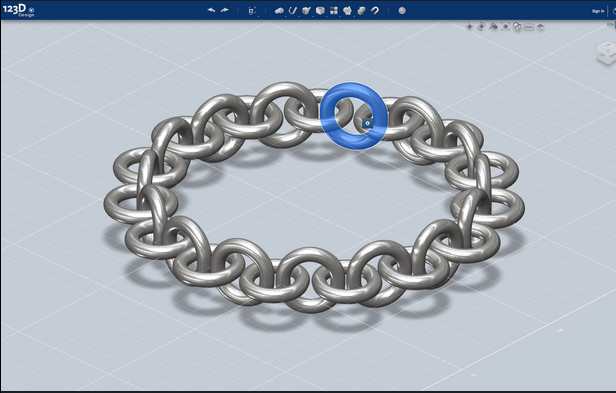Redo the last undone action
Image resolution: width=616 pixels, height=393 pixels.
pyautogui.click(x=225, y=10)
